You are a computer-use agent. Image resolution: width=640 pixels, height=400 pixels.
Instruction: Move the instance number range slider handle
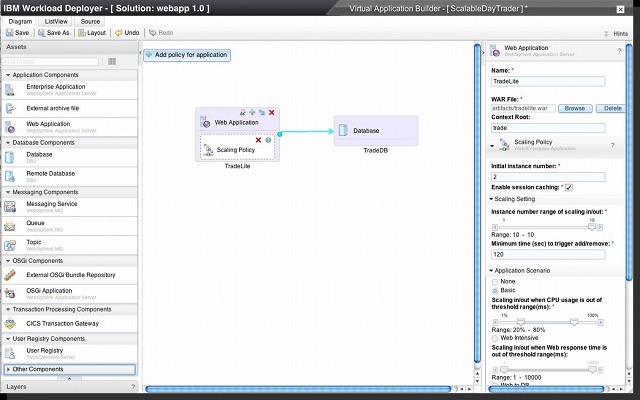[591, 227]
